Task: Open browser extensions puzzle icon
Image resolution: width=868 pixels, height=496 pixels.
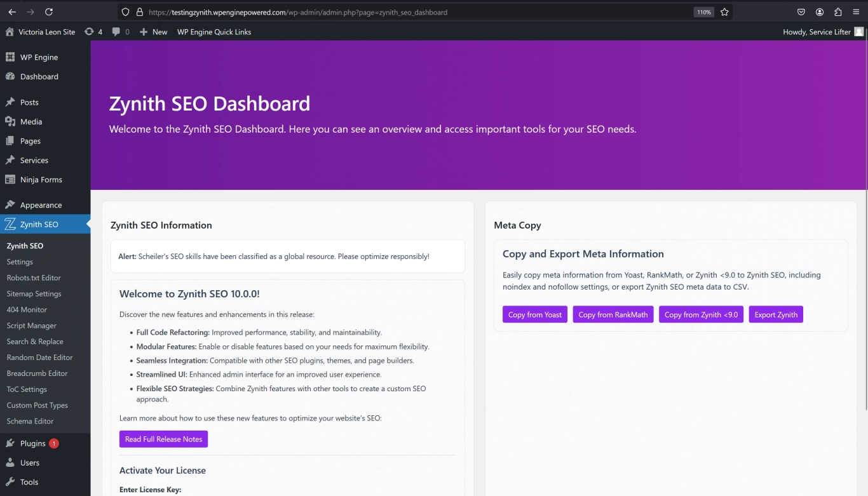Action: click(x=838, y=12)
